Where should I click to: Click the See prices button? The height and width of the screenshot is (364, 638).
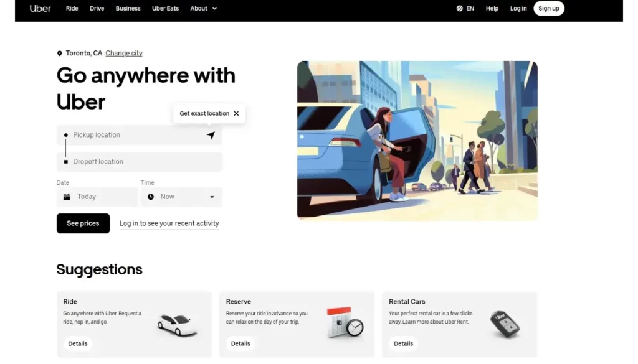pos(83,223)
